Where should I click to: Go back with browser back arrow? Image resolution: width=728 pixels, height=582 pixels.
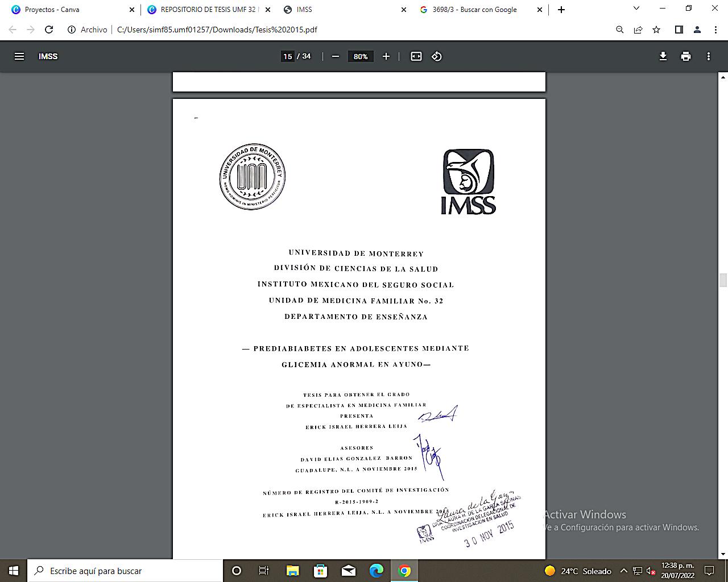point(13,30)
